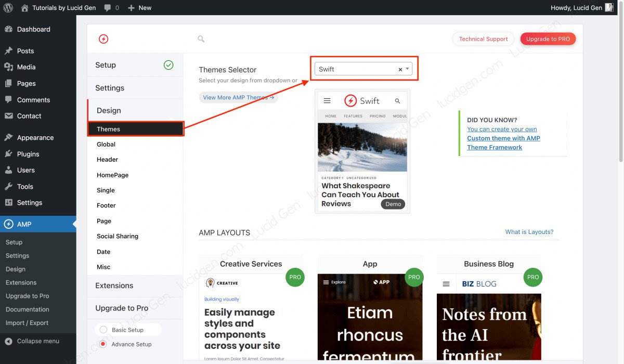Click the Media icon in sidebar
The height and width of the screenshot is (364, 624).
(x=8, y=67)
